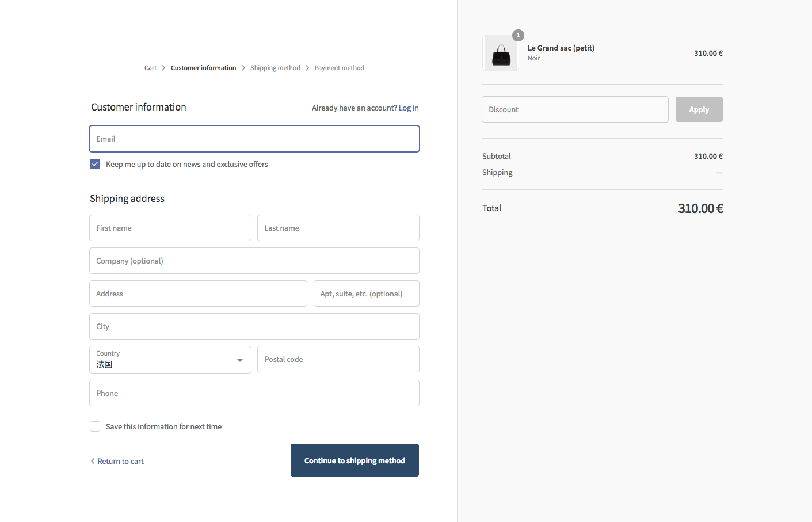Select the Customer information breadcrumb item
Viewport: 812px width, 522px height.
(203, 67)
